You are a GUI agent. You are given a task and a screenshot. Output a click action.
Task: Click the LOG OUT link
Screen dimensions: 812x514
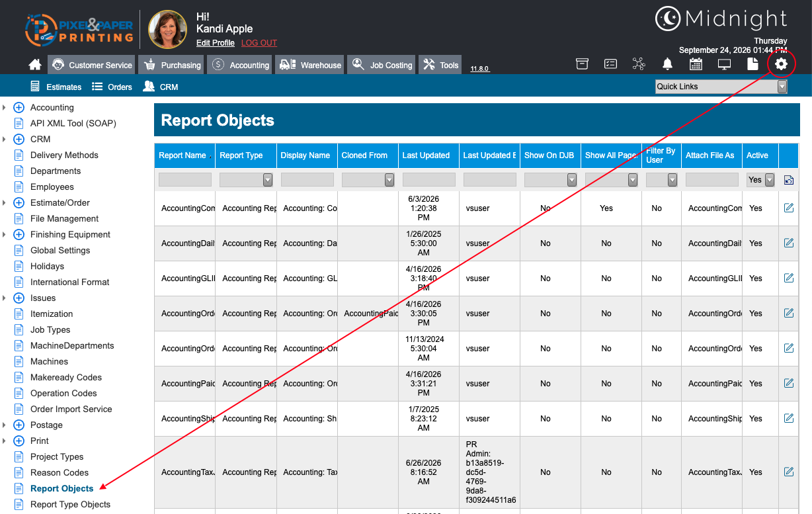pos(259,43)
